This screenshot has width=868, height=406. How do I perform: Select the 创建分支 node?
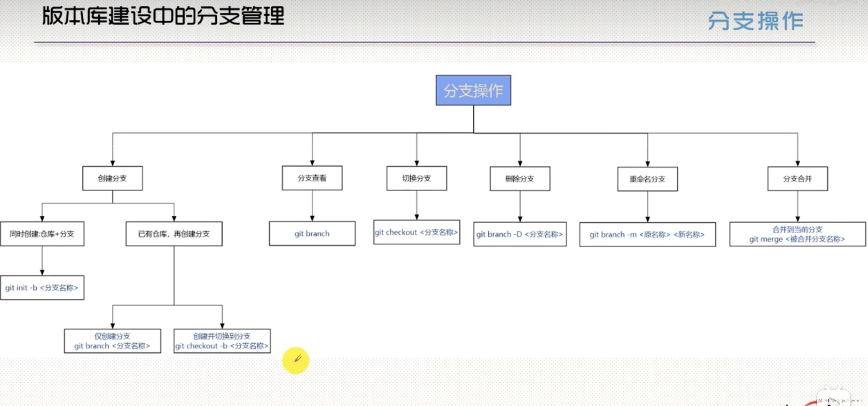pyautogui.click(x=112, y=178)
